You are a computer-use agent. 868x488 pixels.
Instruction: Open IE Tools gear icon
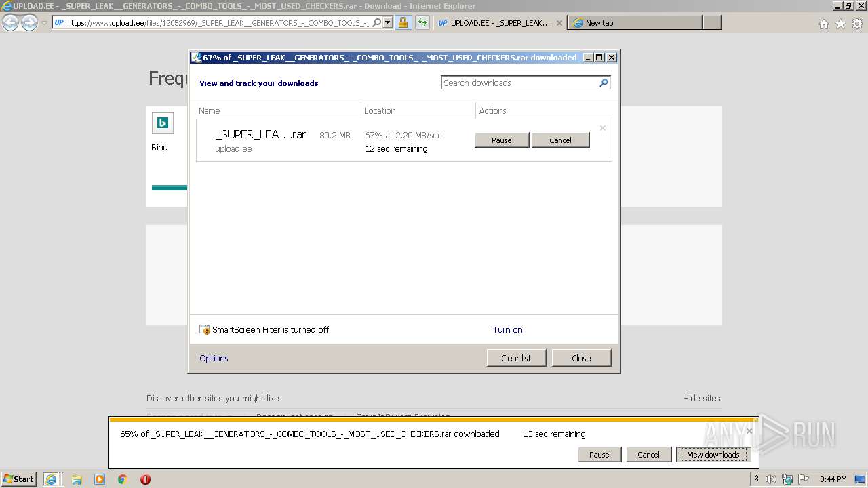click(857, 24)
